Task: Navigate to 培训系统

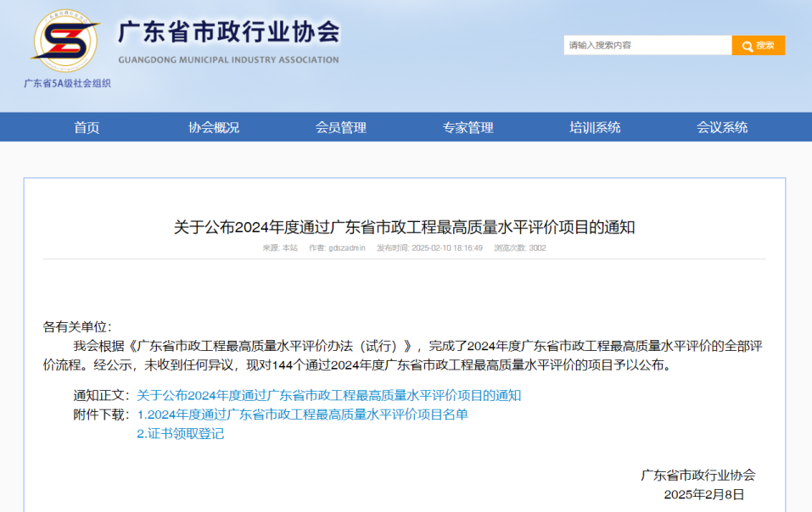Action: [595, 127]
